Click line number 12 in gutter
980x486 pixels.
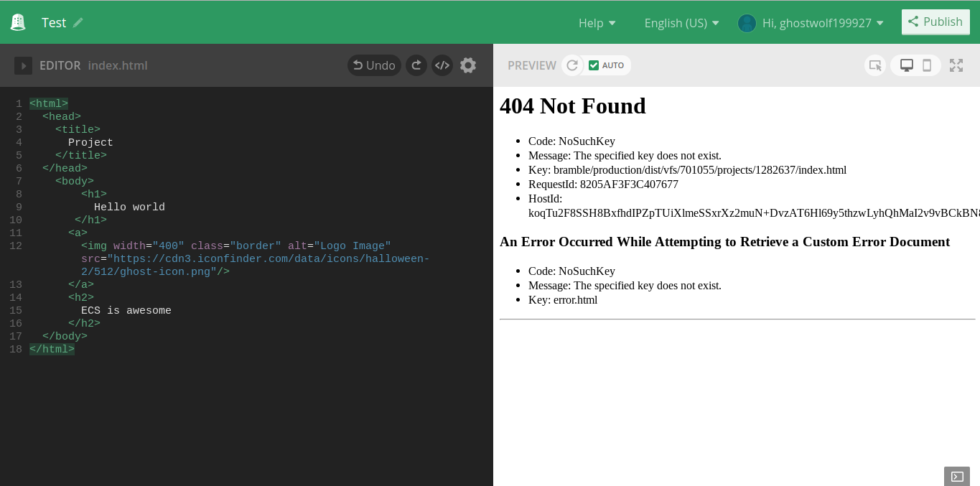click(16, 246)
